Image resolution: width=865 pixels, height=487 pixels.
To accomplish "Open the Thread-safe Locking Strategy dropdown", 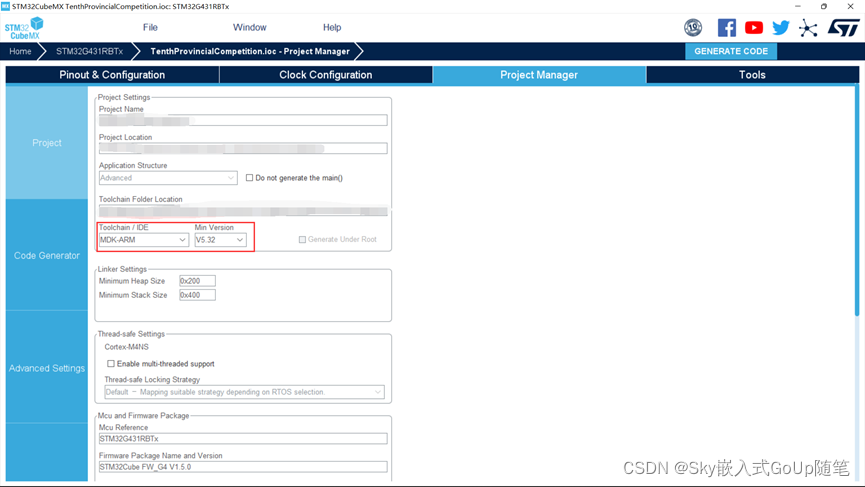I will (244, 392).
